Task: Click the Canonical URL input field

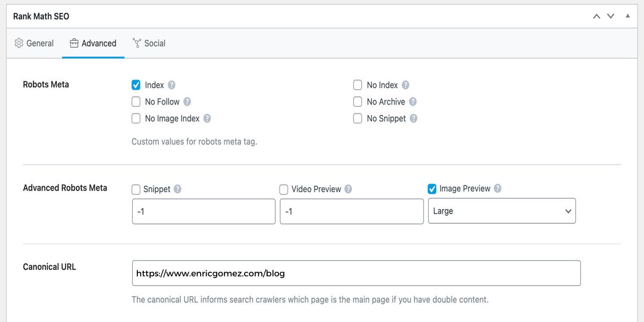Action: (356, 273)
